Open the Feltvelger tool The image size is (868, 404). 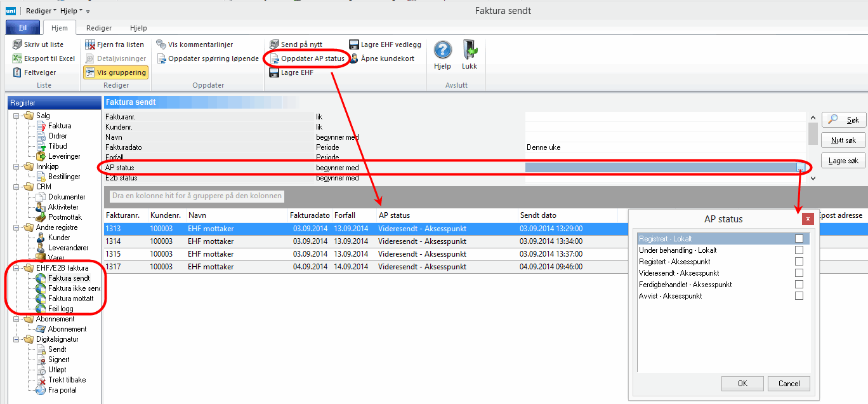tap(18, 72)
